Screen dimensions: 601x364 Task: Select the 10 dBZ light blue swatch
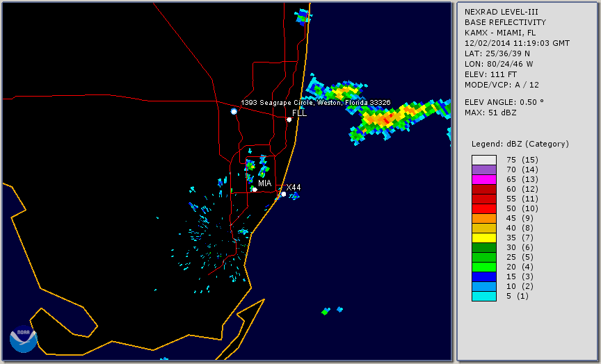(484, 287)
